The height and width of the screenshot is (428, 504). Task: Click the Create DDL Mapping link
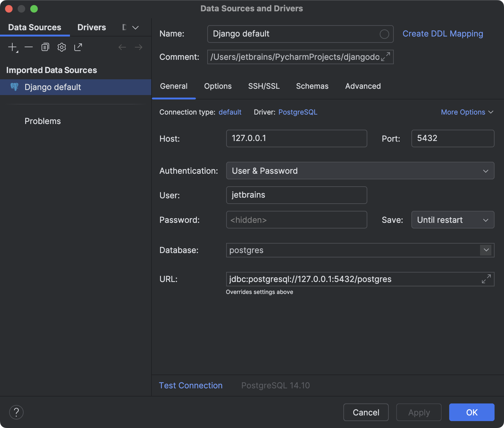pos(443,34)
